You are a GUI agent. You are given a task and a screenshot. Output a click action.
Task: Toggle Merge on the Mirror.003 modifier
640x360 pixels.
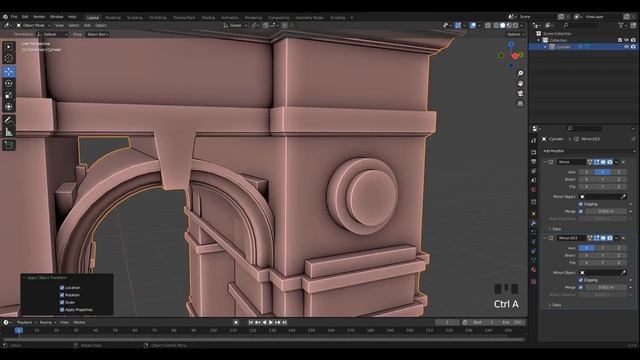click(x=581, y=287)
